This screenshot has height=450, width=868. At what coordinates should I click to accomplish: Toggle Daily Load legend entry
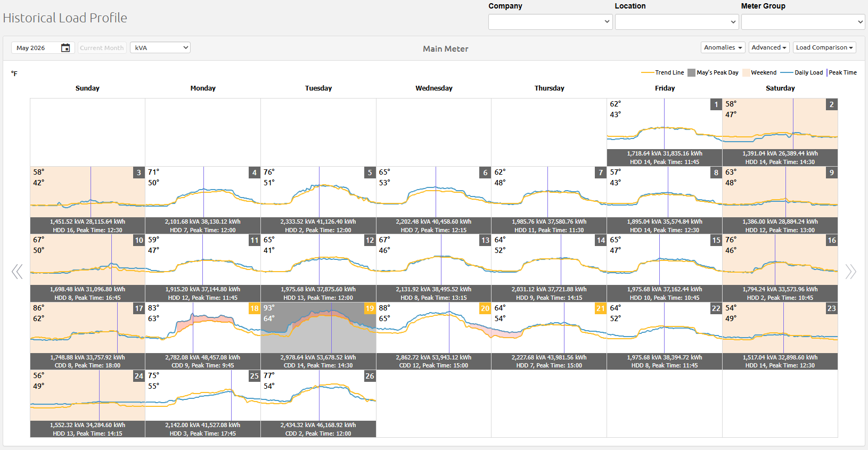coord(801,72)
